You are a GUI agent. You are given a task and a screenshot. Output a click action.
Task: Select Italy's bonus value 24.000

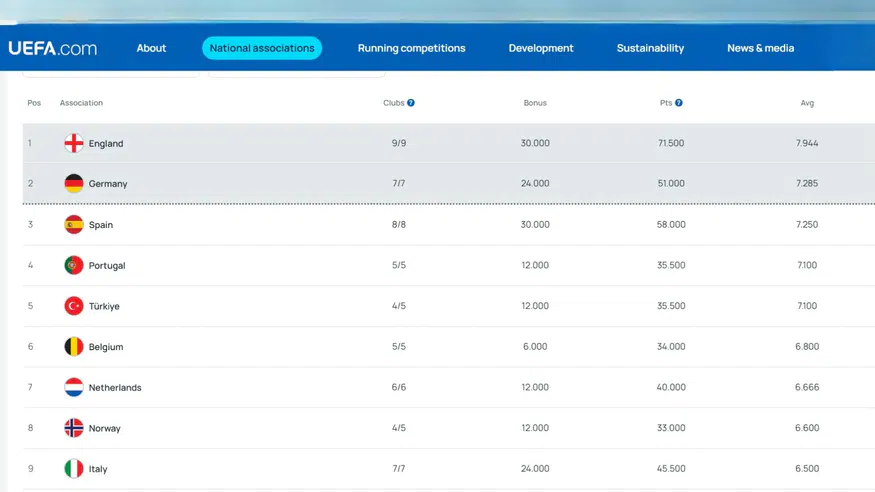tap(535, 469)
